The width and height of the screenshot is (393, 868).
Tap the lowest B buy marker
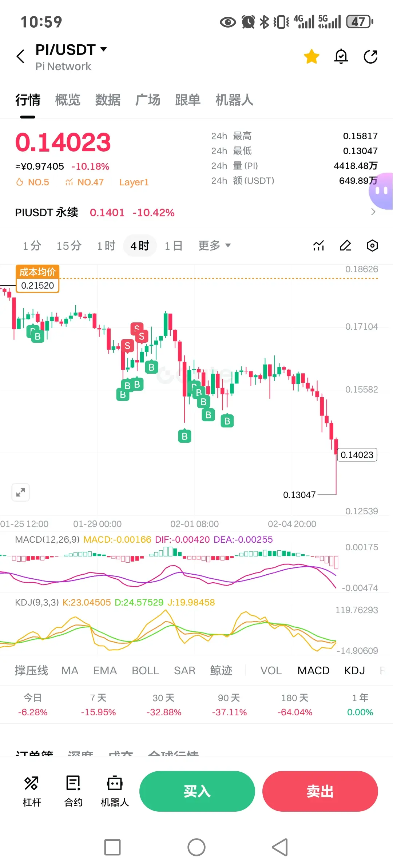click(184, 436)
